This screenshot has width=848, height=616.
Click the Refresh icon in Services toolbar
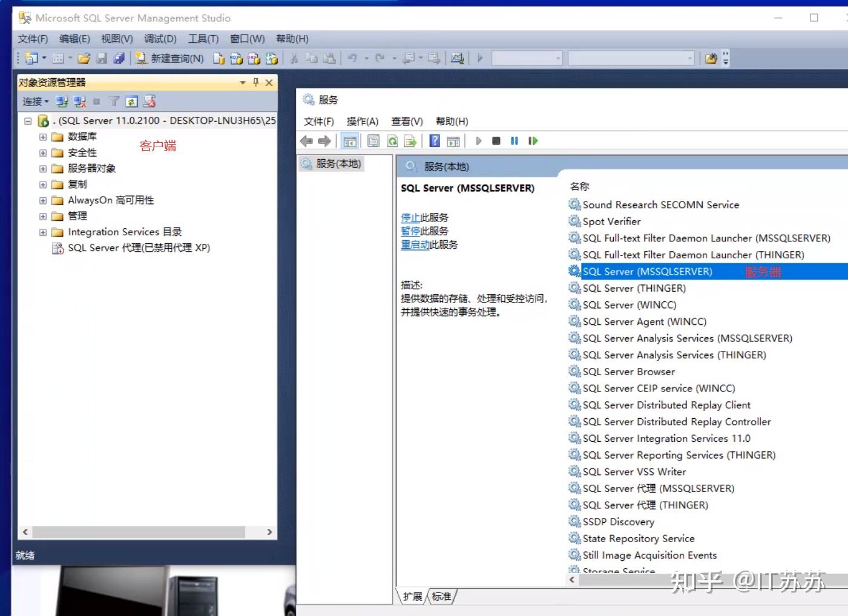coord(392,141)
